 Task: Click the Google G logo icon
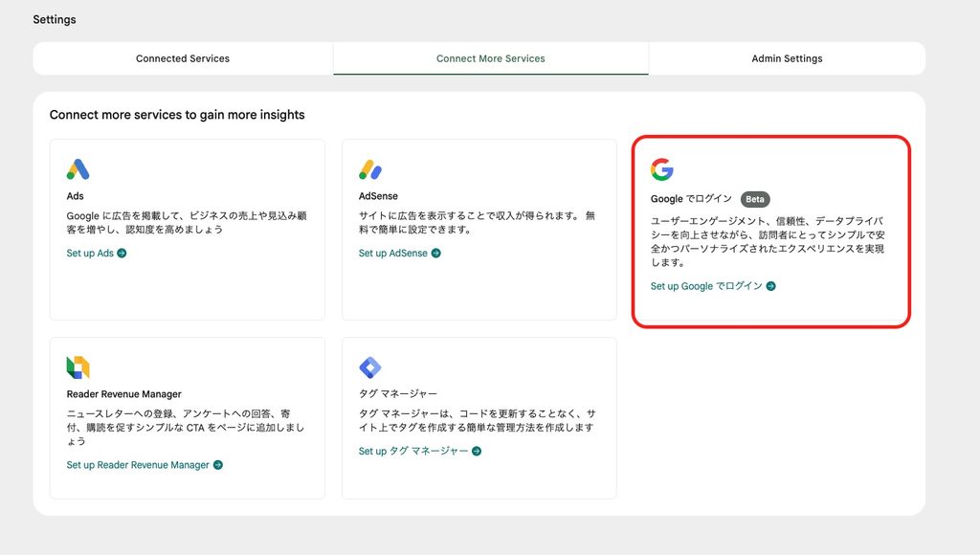point(662,169)
